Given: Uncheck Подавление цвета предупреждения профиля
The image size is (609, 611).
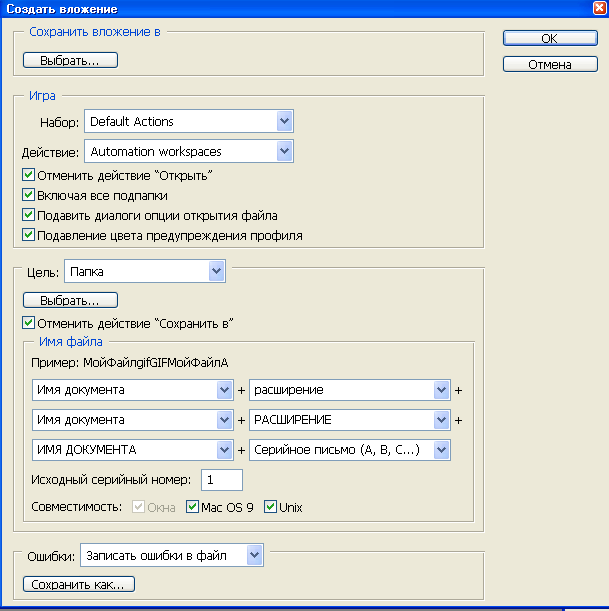Looking at the screenshot, I should click(x=28, y=235).
